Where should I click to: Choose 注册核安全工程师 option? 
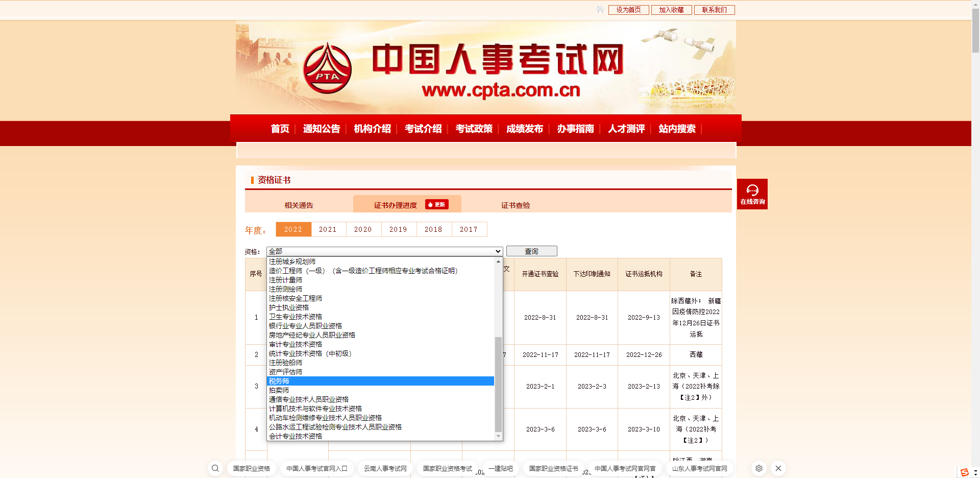click(x=381, y=298)
